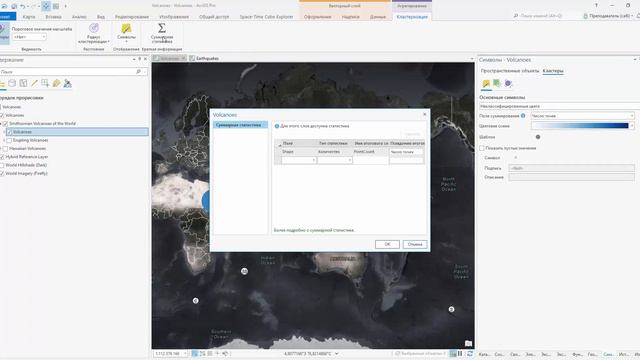Open the Clustering Radius tool
This screenshot has width=640, height=360.
(x=93, y=33)
